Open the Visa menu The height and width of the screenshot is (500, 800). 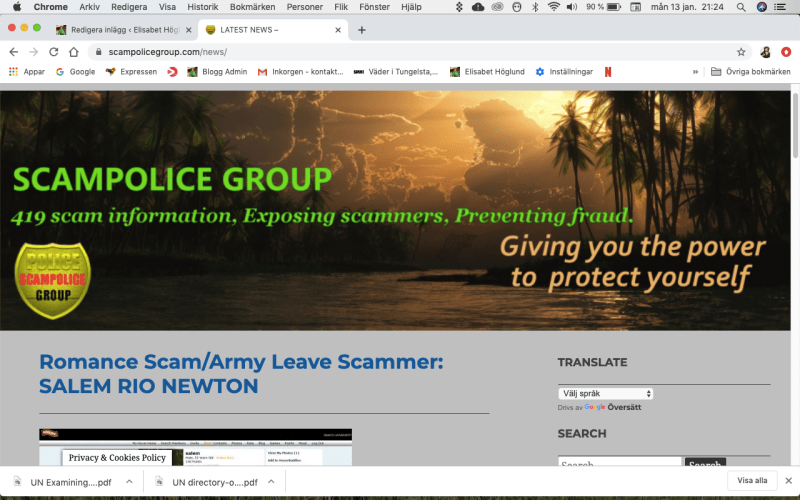[x=167, y=7]
